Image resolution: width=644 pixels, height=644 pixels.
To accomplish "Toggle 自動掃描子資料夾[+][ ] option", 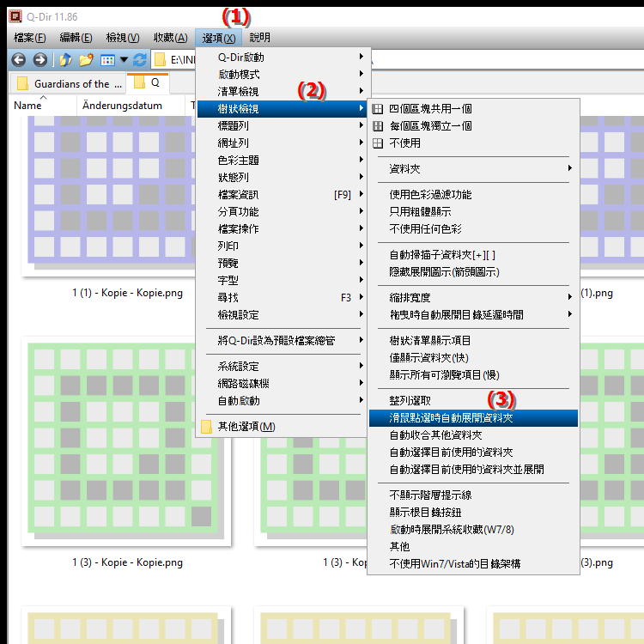I will coord(473,255).
